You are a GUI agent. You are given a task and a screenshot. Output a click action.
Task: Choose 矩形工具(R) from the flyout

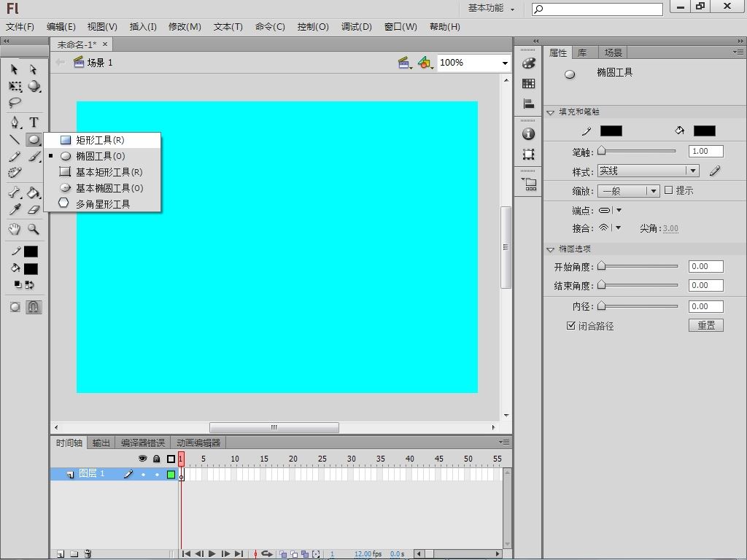pos(102,140)
